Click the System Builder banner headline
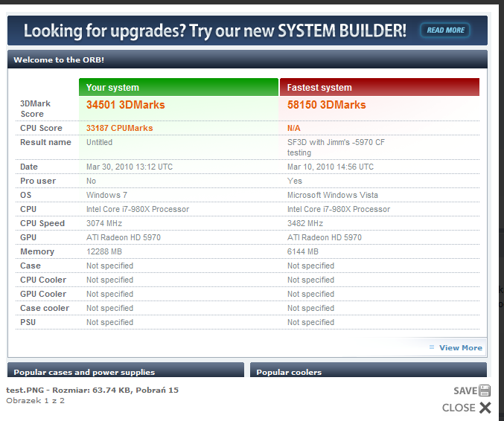Screen dimensions: 504x421 (x=214, y=31)
